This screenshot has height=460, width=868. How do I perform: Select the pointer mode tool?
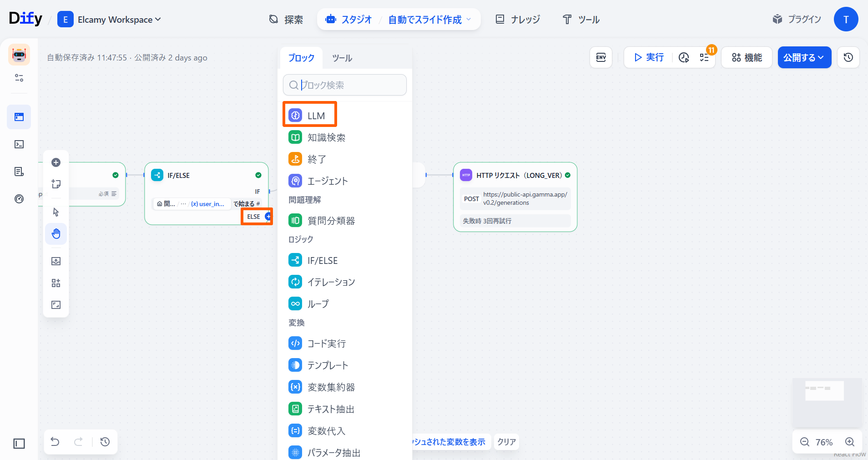pos(56,212)
